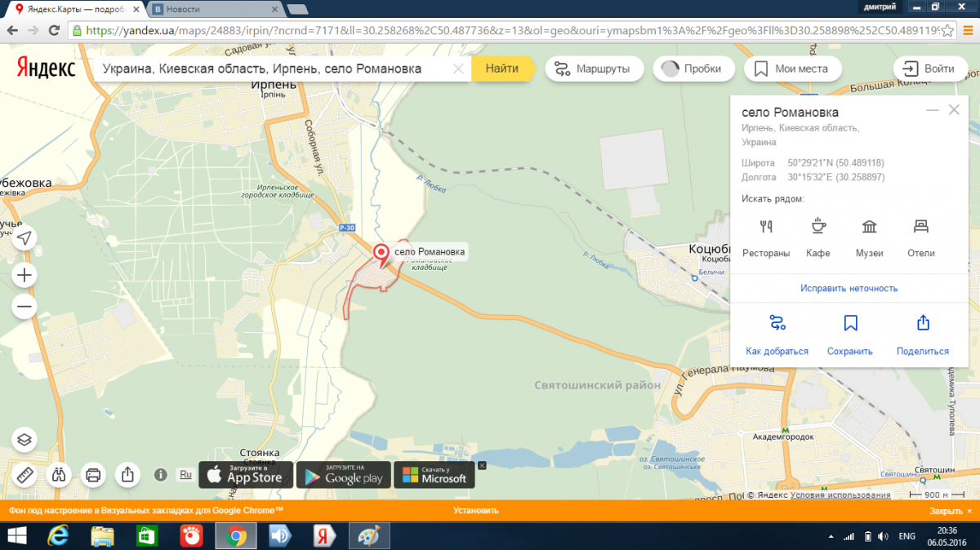The width and height of the screenshot is (980, 550).
Task: Click the red map pin for Романовка
Action: (x=381, y=255)
